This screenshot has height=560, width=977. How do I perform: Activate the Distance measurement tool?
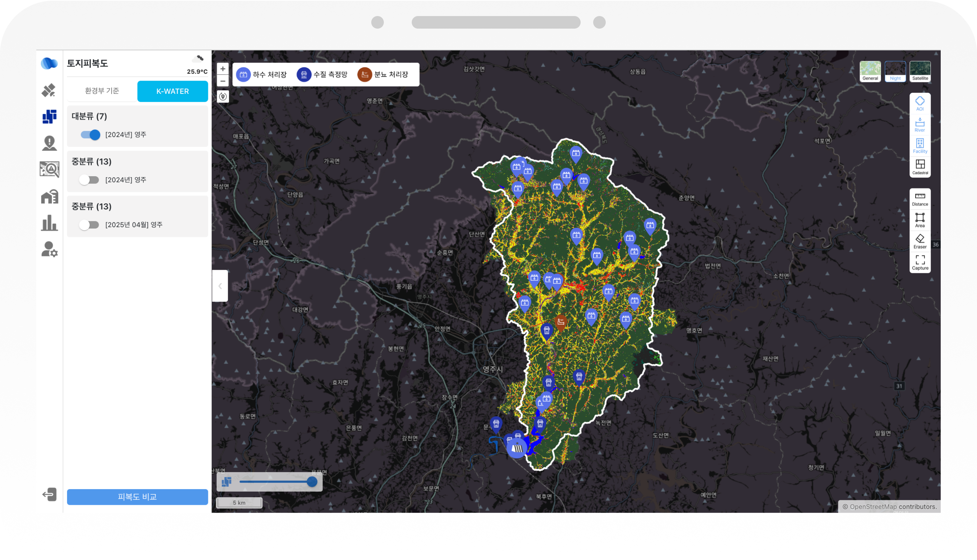tap(920, 199)
